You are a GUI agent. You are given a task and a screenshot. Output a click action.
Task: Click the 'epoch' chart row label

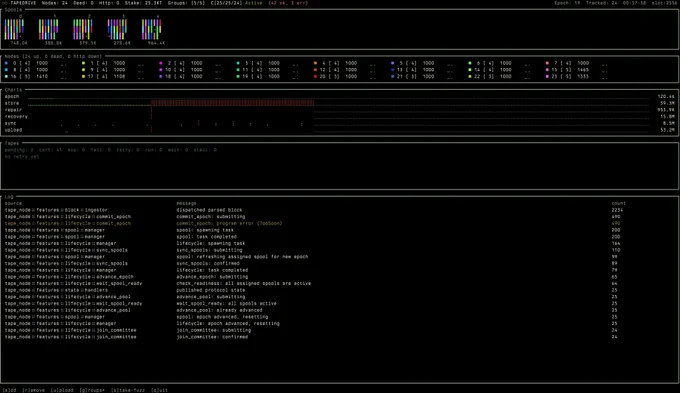click(x=12, y=97)
